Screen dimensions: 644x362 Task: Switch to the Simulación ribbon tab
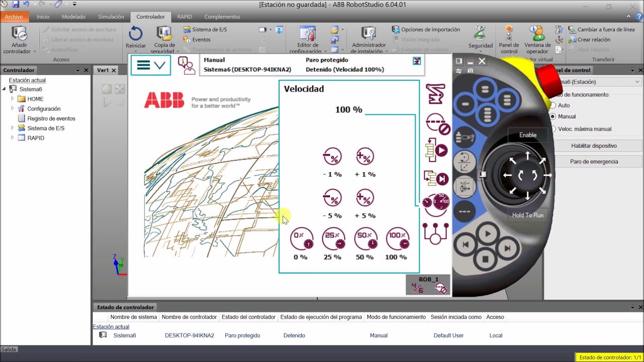(111, 17)
